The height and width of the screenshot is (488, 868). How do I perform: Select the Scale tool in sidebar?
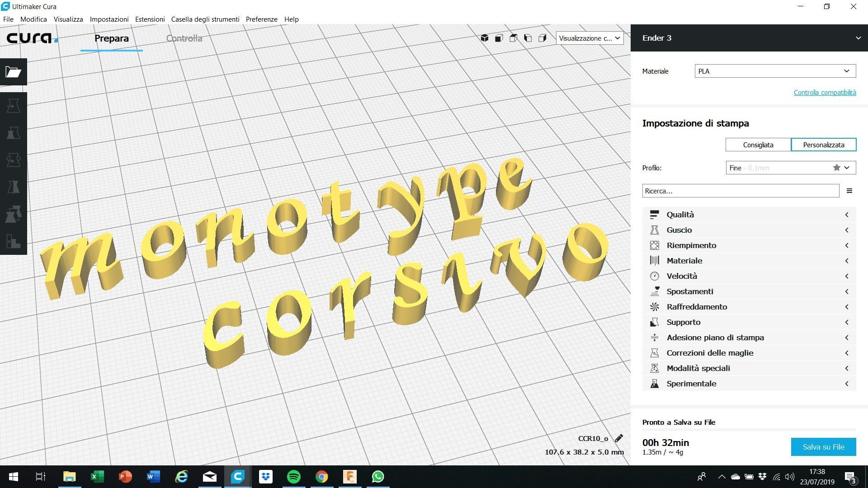point(14,133)
